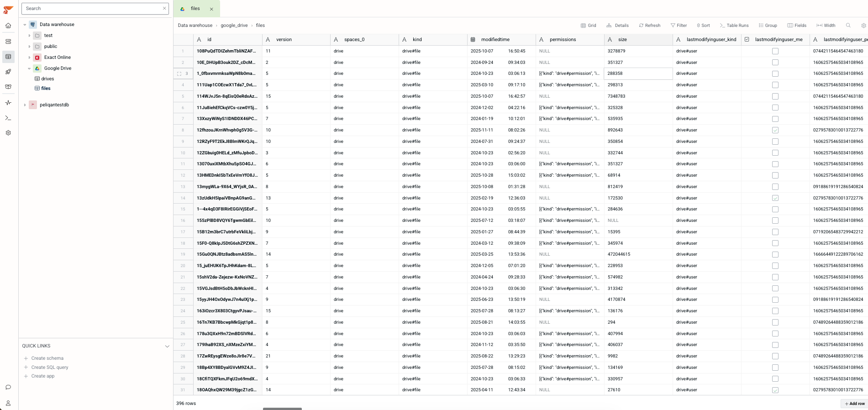Open the Filter toolbar option
This screenshot has height=410, width=868.
click(x=679, y=26)
